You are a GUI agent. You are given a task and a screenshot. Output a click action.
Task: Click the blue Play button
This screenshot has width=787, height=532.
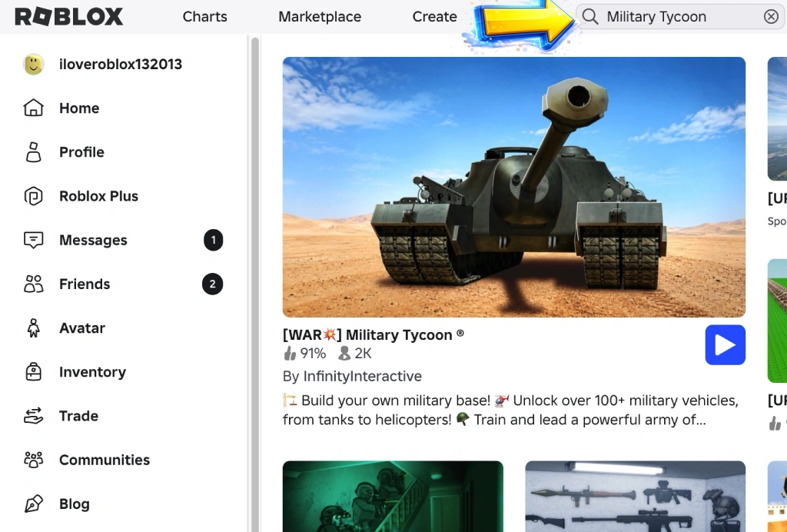[726, 344]
